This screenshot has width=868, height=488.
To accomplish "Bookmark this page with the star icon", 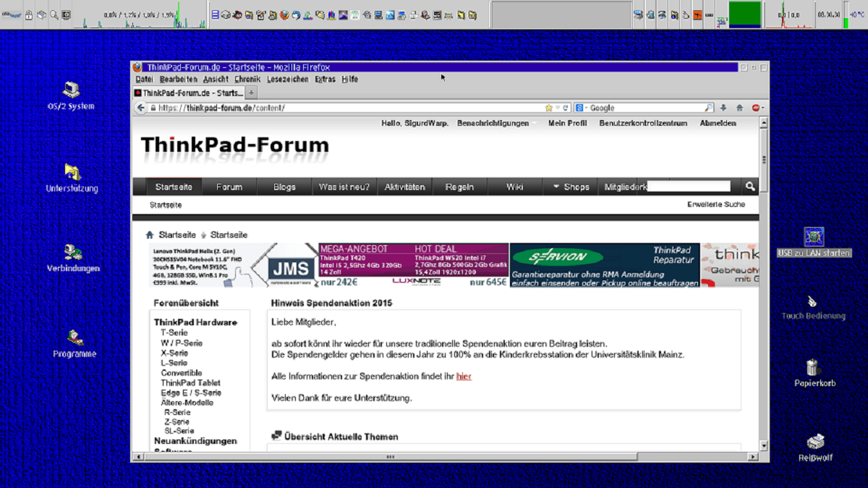I will click(x=549, y=108).
